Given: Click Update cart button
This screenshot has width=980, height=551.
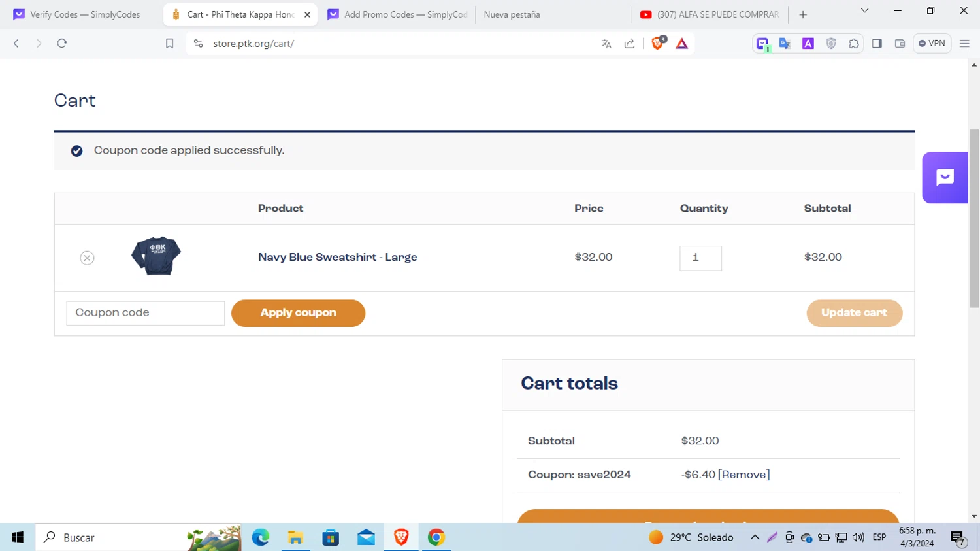Looking at the screenshot, I should point(854,313).
